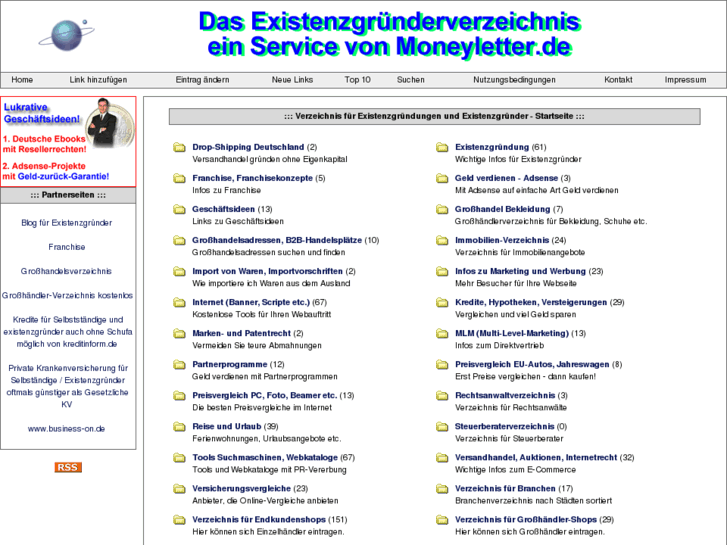
Task: Click the Lukrative Geschäftsideen ad heading
Action: pyautogui.click(x=42, y=113)
